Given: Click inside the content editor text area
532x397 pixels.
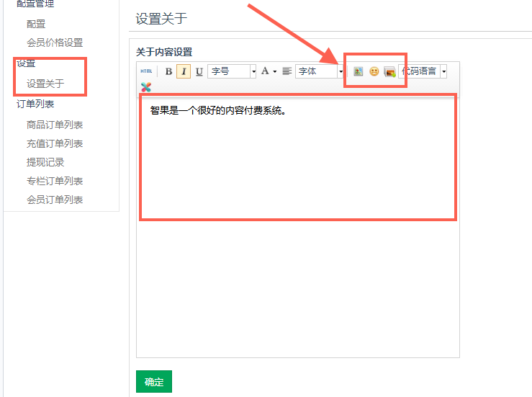Looking at the screenshot, I should coord(298,227).
